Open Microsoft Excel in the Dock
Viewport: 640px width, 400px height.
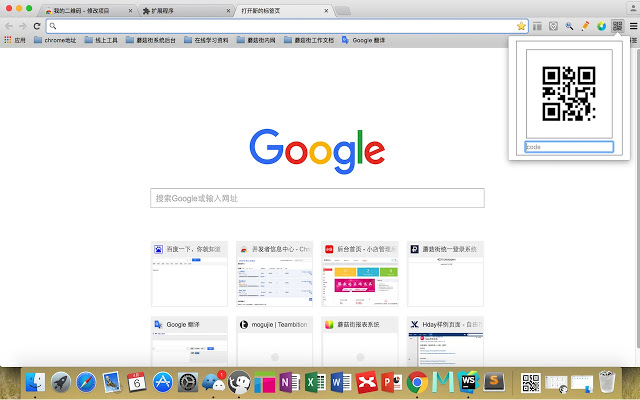point(315,383)
